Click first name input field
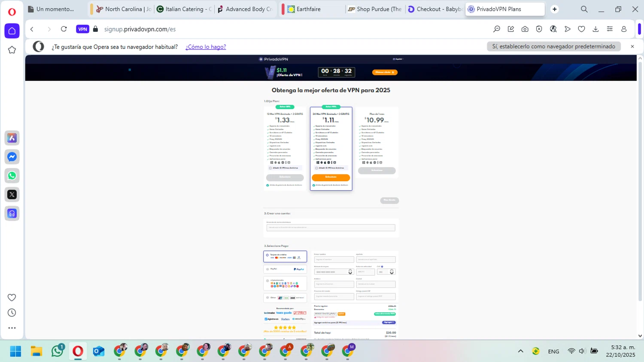644x362 pixels. click(334, 259)
